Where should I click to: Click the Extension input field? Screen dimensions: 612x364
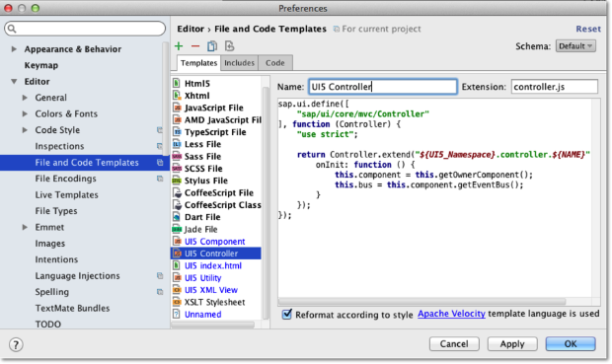(554, 87)
